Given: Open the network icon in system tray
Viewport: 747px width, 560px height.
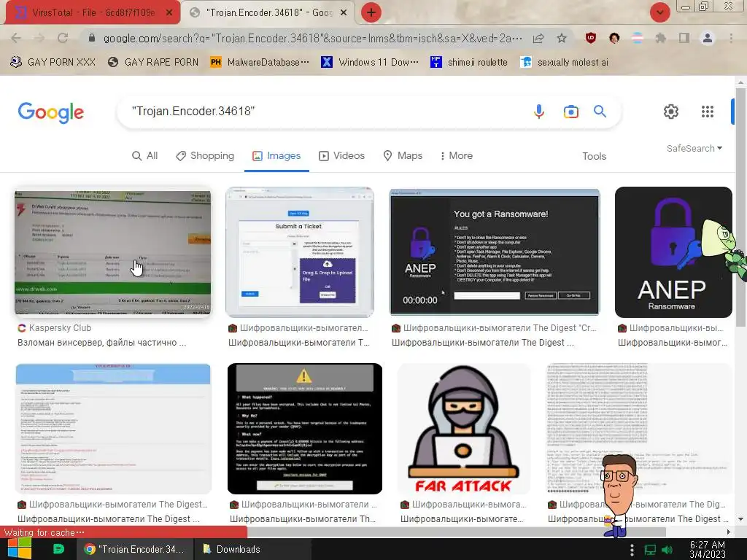Looking at the screenshot, I should coord(650,550).
